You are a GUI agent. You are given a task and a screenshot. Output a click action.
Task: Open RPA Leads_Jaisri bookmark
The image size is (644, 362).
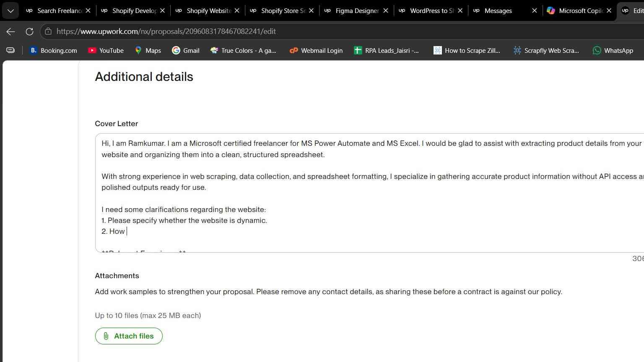coord(387,50)
